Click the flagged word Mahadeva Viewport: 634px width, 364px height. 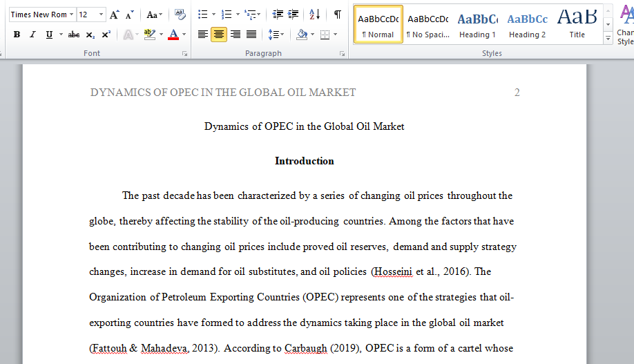[x=164, y=348]
